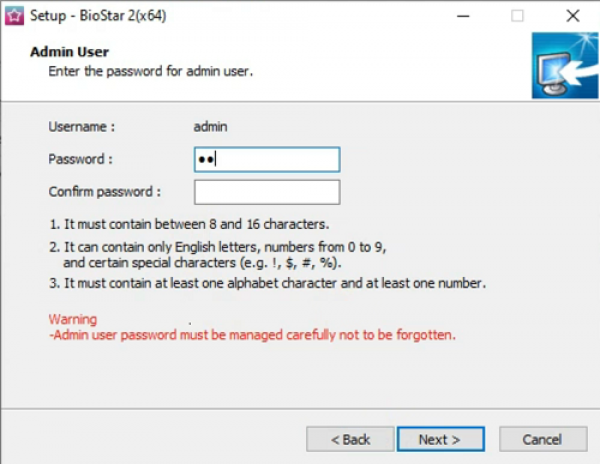Focus the Password input field

[x=267, y=160]
